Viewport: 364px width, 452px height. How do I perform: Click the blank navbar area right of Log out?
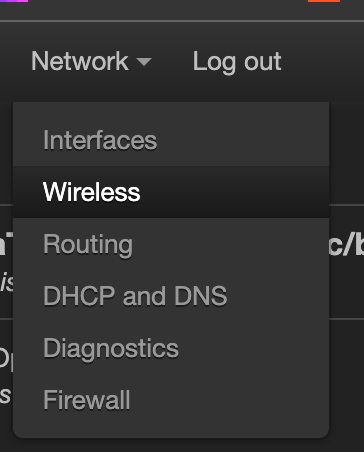tap(323, 62)
